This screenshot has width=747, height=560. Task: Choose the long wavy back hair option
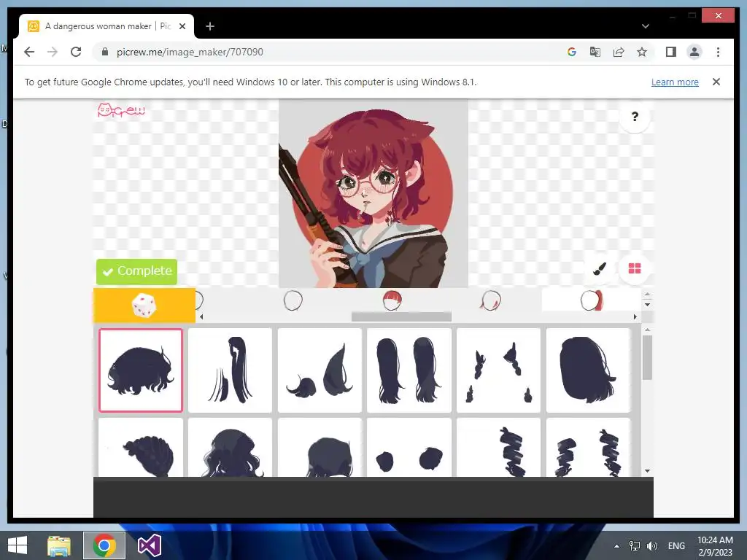[x=230, y=448]
